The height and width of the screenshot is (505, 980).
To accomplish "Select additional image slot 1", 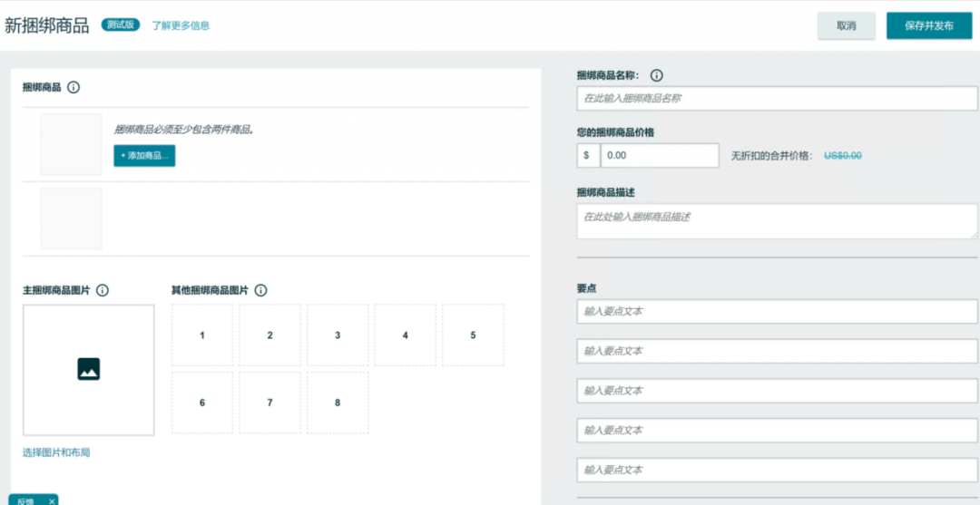I will (201, 335).
